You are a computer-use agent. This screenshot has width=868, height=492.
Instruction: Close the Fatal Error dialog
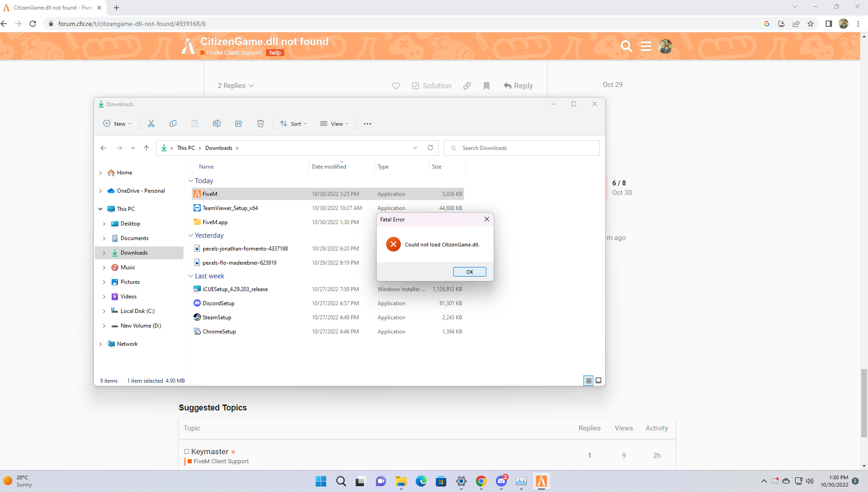click(487, 219)
